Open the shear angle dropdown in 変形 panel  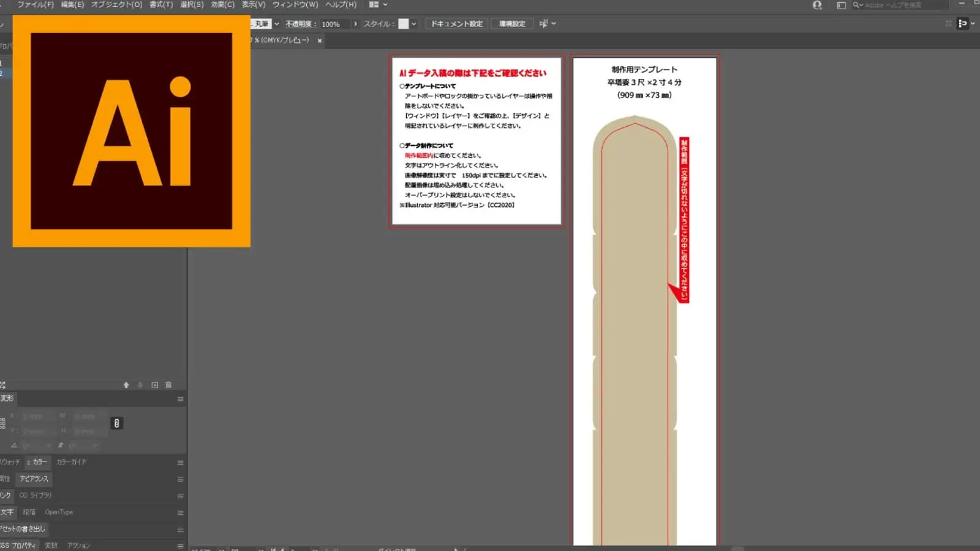tap(94, 446)
